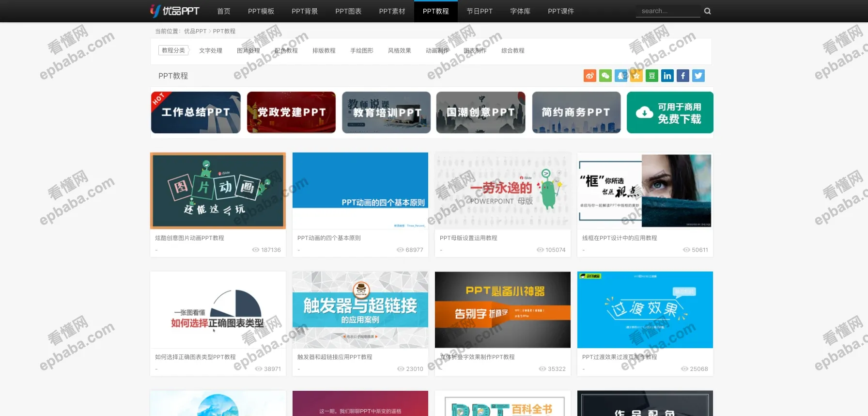Click title 线框在PPT设计中的应用教程
This screenshot has height=416, width=868.
pos(620,238)
